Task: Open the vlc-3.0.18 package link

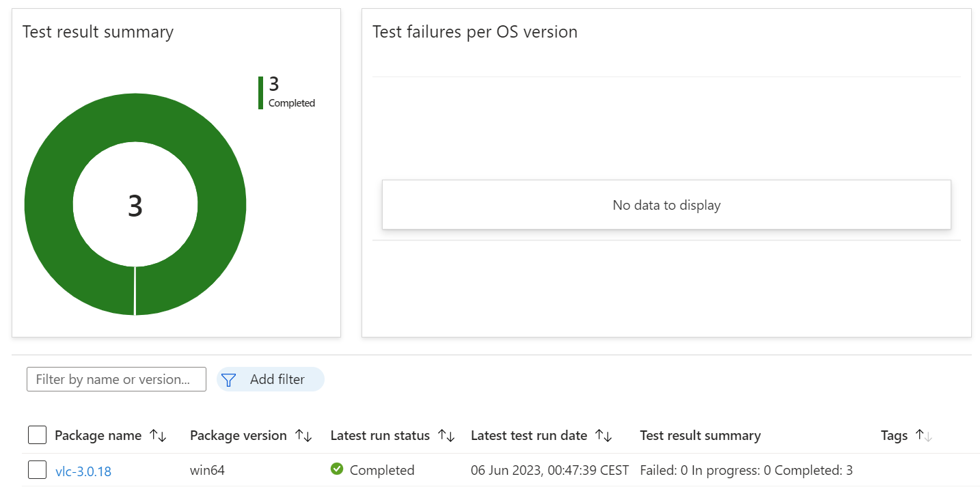Action: tap(83, 471)
